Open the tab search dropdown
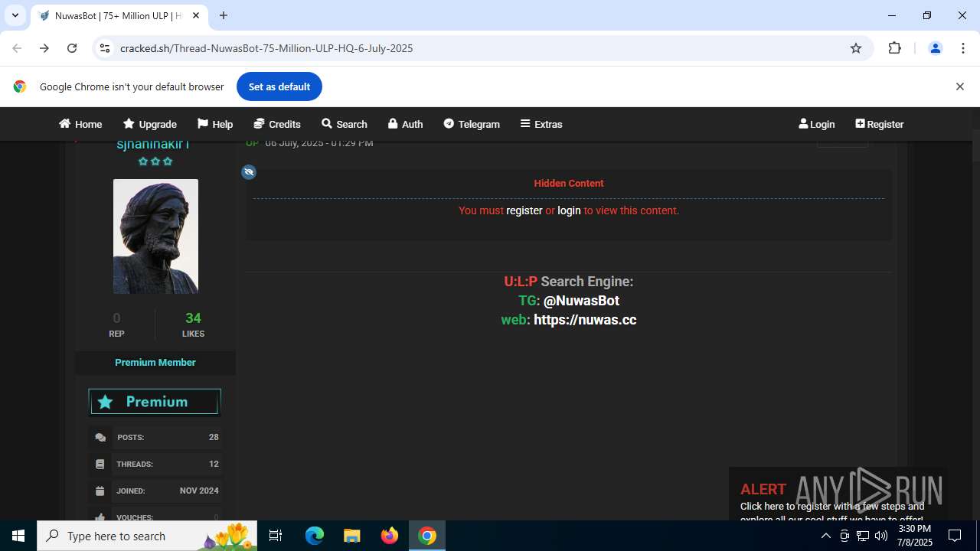The width and height of the screenshot is (980, 551). click(15, 15)
